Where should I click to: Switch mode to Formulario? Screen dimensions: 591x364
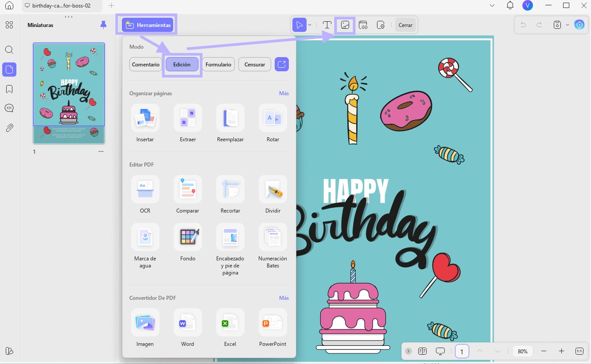218,64
